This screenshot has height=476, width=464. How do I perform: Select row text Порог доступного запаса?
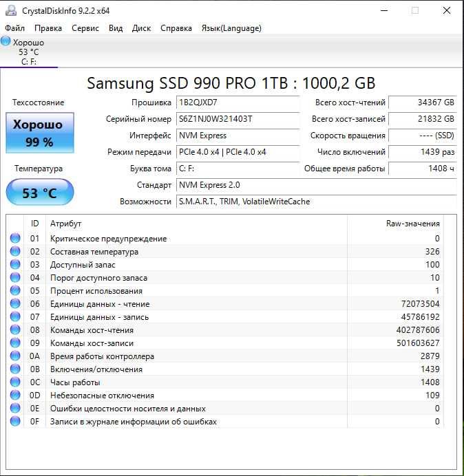[x=98, y=278]
